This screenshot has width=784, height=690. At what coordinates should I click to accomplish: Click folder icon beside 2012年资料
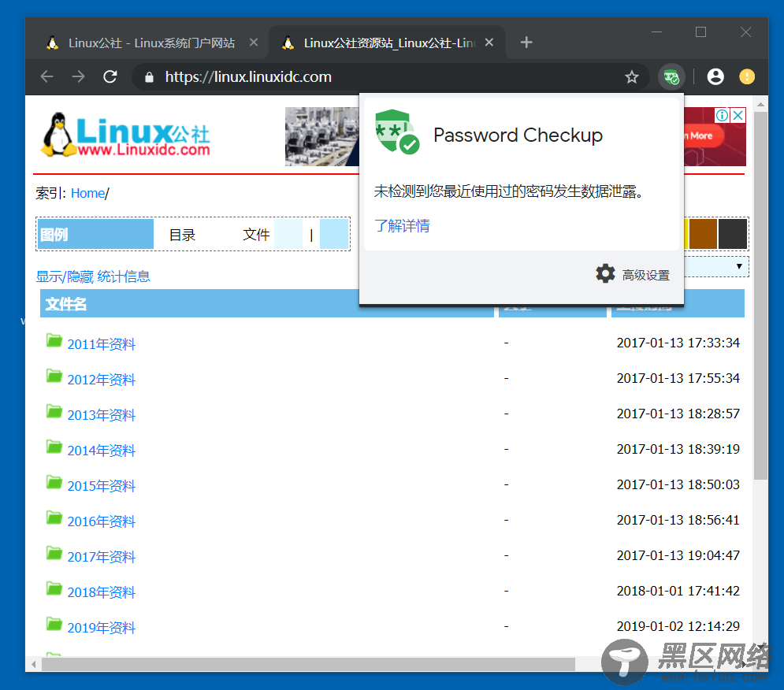[54, 376]
